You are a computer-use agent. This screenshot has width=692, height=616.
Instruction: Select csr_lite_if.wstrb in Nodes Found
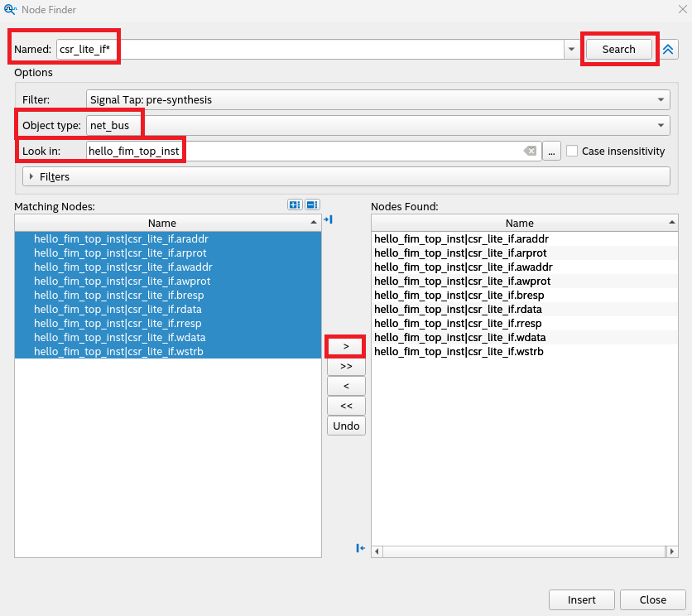click(x=524, y=352)
